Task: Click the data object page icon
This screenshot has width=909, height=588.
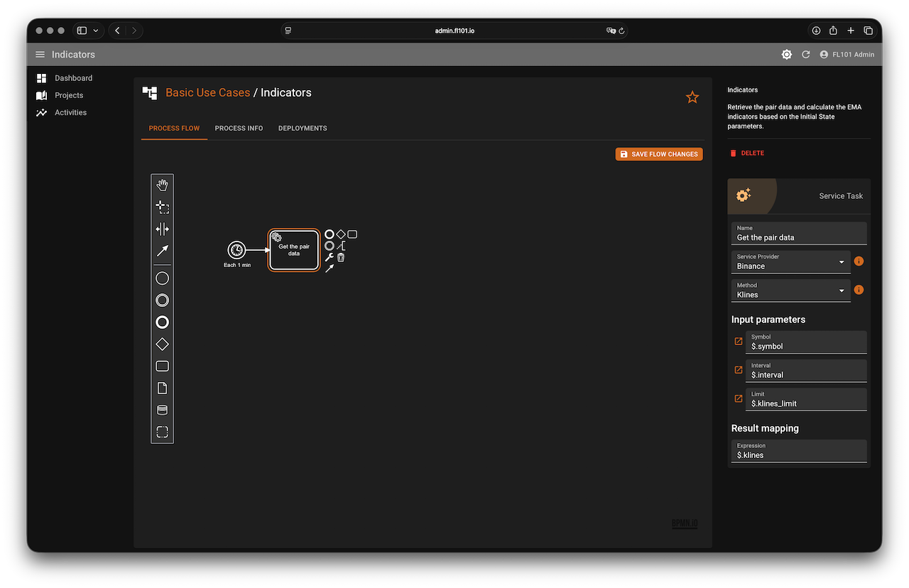Action: click(x=162, y=388)
